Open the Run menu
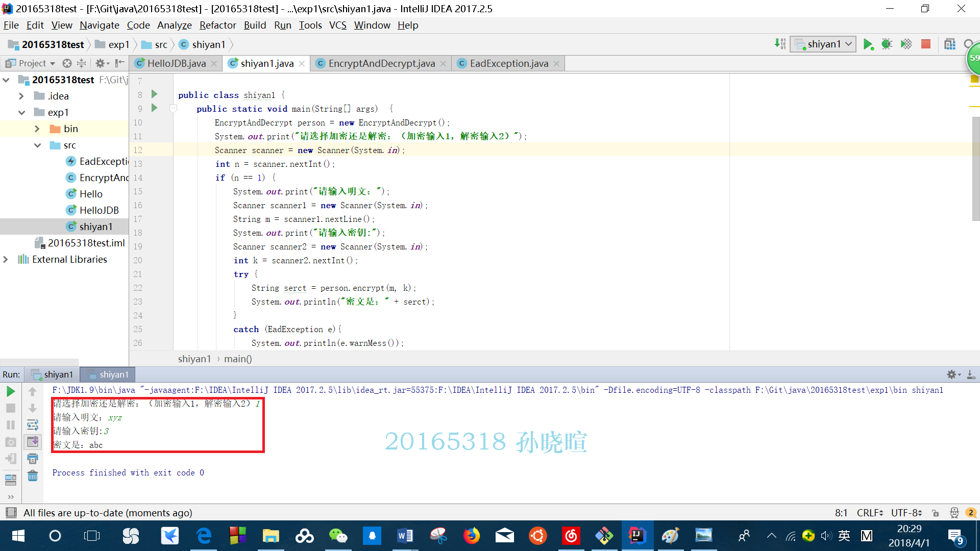 coord(281,25)
